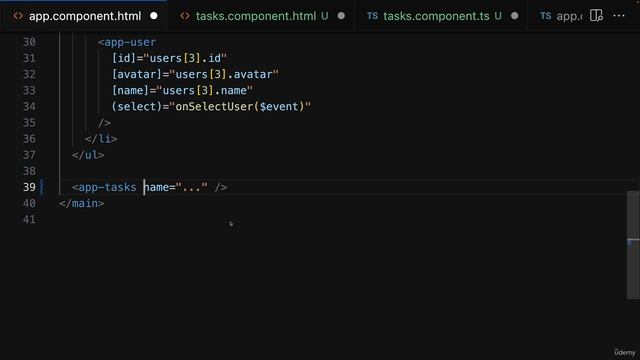This screenshot has width=640, height=360.
Task: Click line number 41 in gutter
Action: pyautogui.click(x=29, y=219)
